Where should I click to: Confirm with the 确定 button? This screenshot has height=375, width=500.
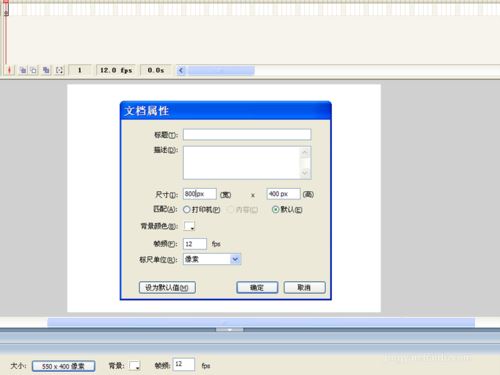[x=257, y=288]
